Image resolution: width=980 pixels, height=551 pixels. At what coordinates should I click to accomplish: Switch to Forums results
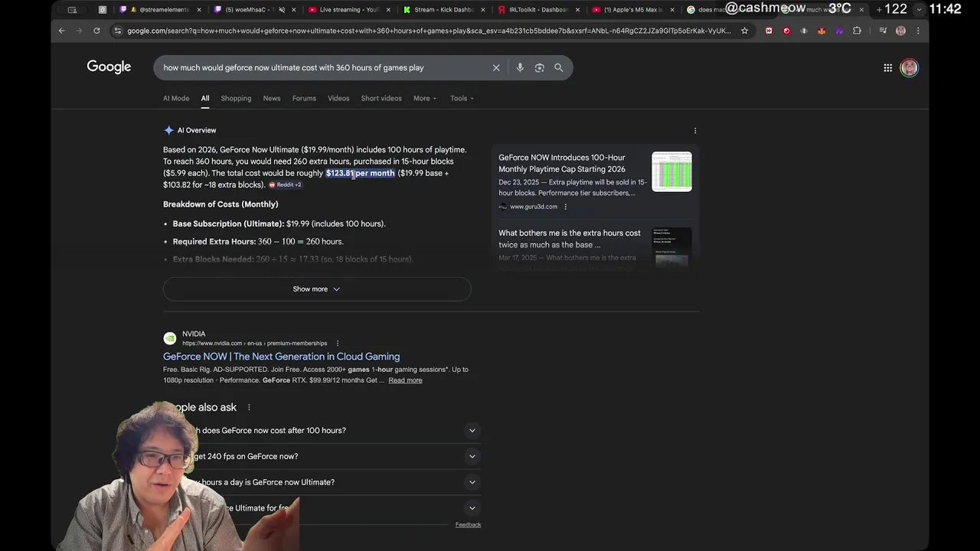point(304,98)
